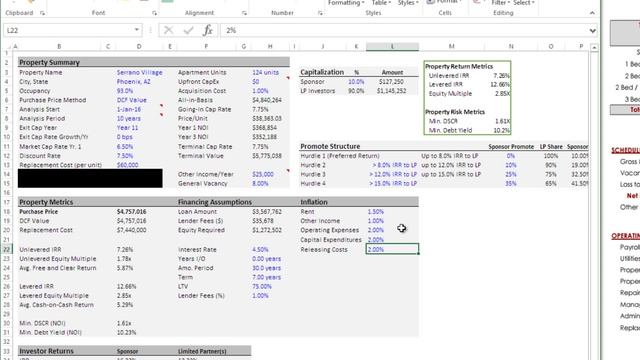
Task: Select Investor Returns header cell
Action: tap(47, 351)
